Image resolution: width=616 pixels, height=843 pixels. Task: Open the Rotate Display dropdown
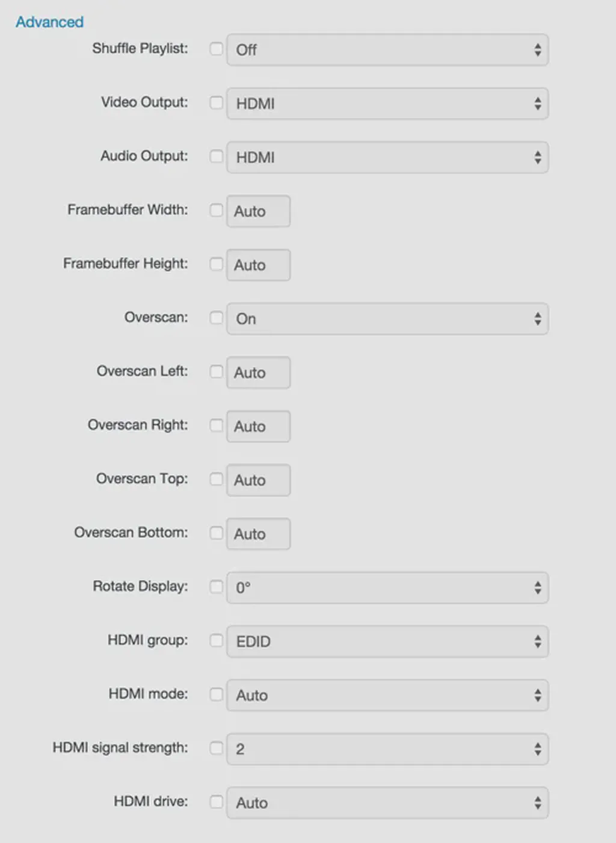(387, 587)
